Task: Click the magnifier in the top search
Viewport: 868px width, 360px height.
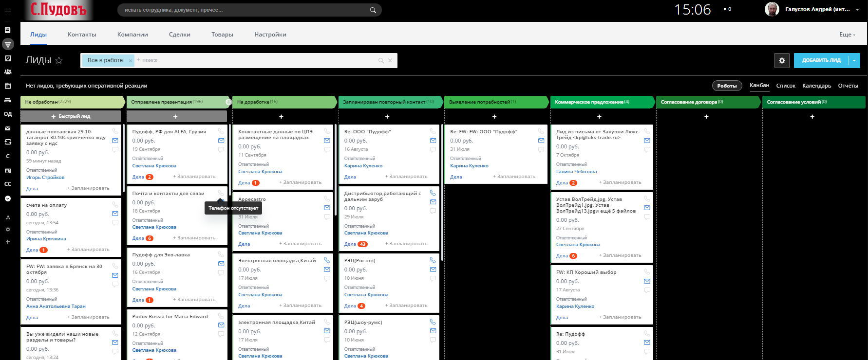Action: coord(373,10)
